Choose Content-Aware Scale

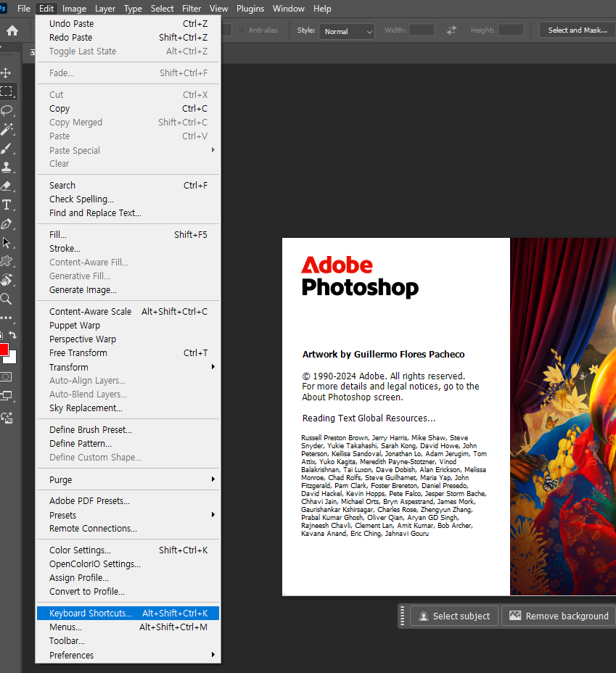click(128, 312)
